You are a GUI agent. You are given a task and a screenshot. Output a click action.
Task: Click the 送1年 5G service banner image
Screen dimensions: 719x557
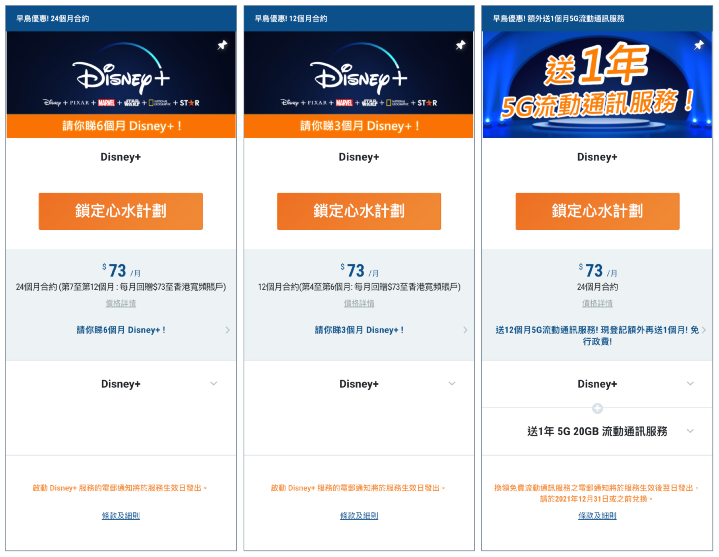point(597,84)
